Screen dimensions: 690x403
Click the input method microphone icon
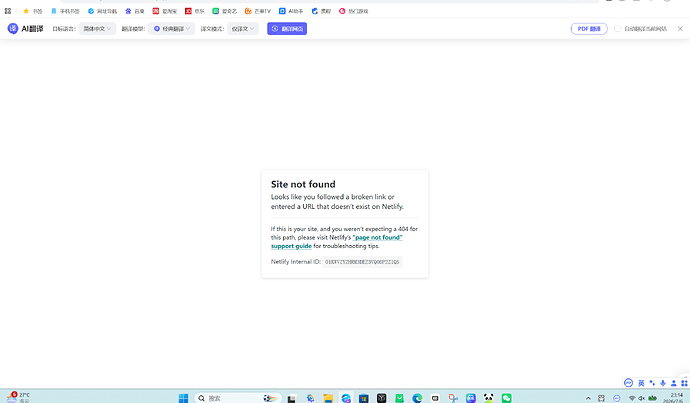click(663, 383)
